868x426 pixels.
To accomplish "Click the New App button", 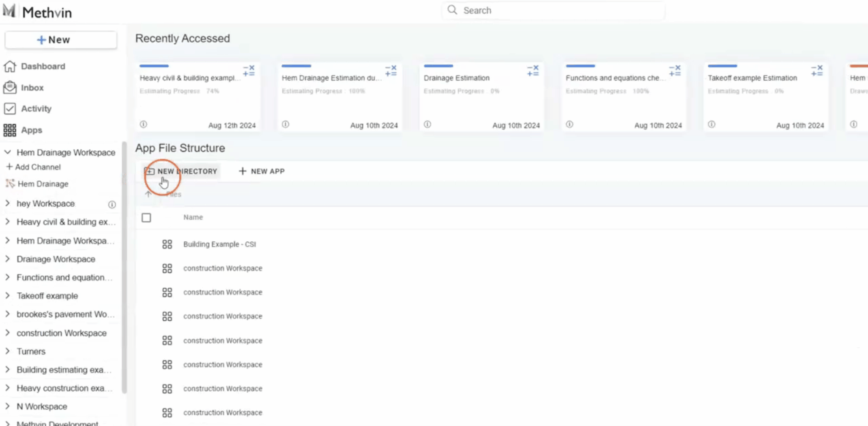I will point(262,171).
